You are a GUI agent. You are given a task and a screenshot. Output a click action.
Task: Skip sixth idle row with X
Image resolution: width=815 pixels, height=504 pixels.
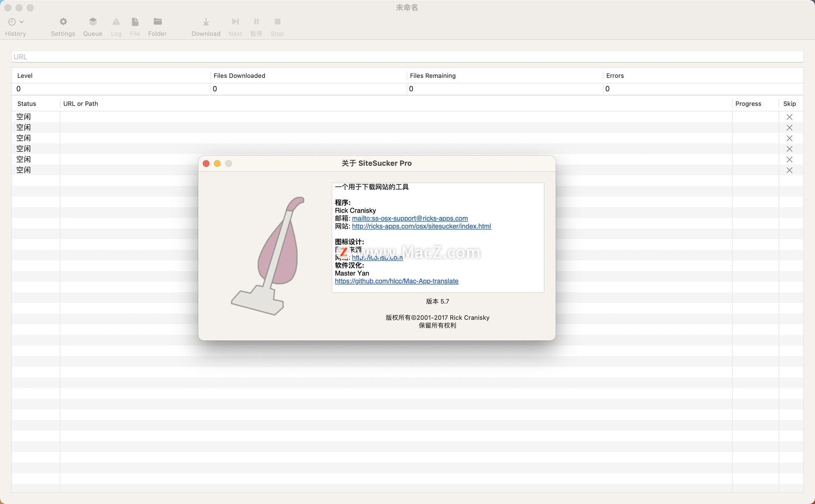point(790,170)
